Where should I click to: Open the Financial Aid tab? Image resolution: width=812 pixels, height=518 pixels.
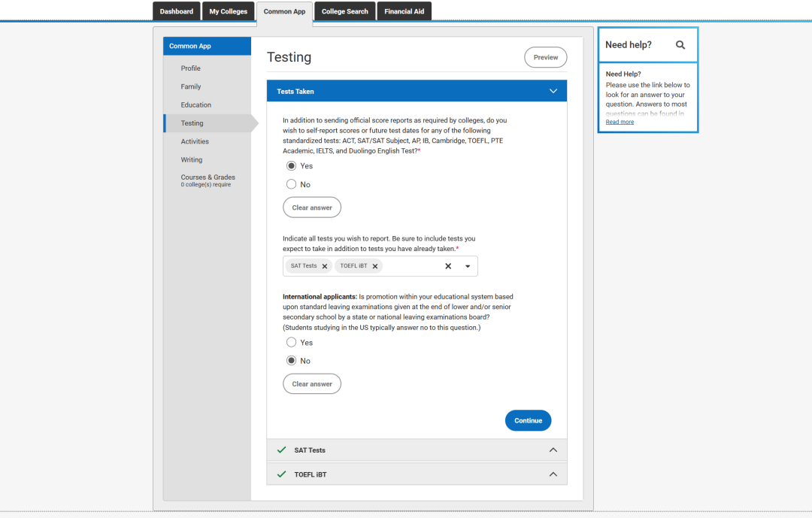coord(404,11)
